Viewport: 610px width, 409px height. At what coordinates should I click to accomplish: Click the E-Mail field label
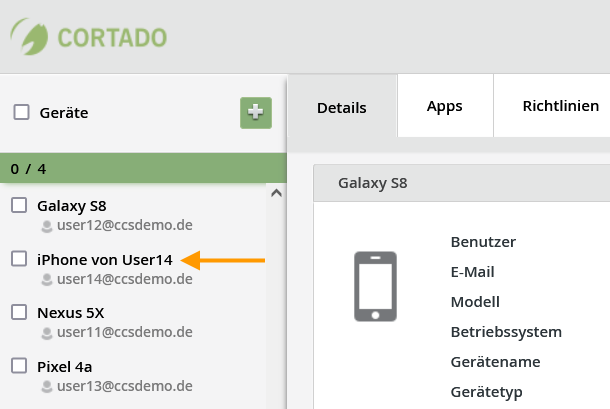pos(473,272)
